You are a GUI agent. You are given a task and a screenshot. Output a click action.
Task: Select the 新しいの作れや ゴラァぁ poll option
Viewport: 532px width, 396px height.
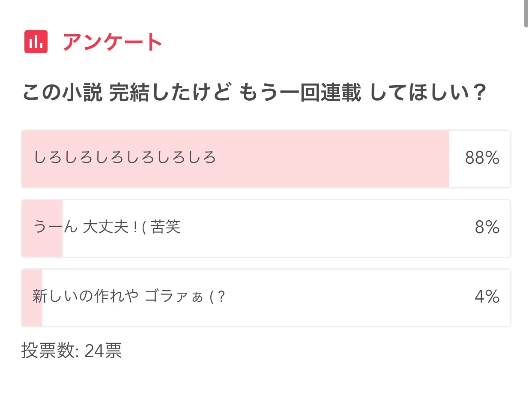pyautogui.click(x=129, y=297)
